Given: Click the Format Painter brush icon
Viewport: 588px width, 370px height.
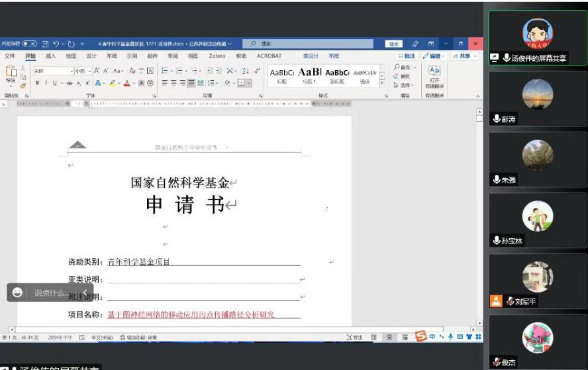Looking at the screenshot, I should point(23,85).
